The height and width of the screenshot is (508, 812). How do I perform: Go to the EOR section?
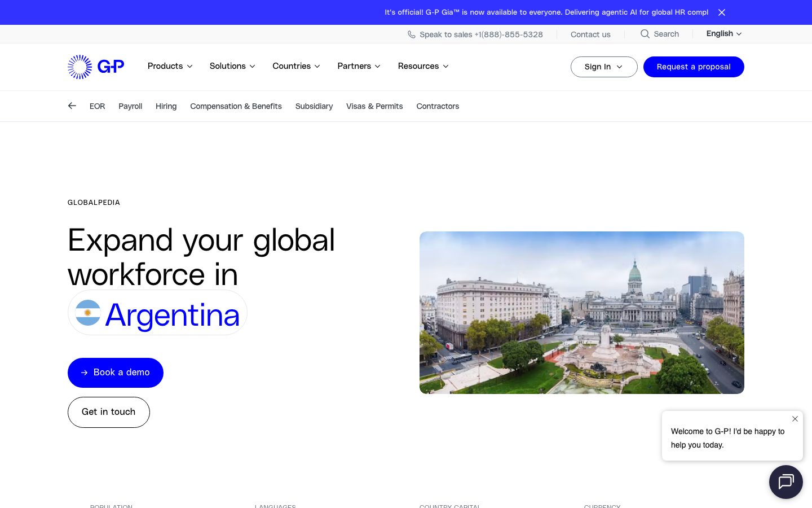tap(97, 106)
